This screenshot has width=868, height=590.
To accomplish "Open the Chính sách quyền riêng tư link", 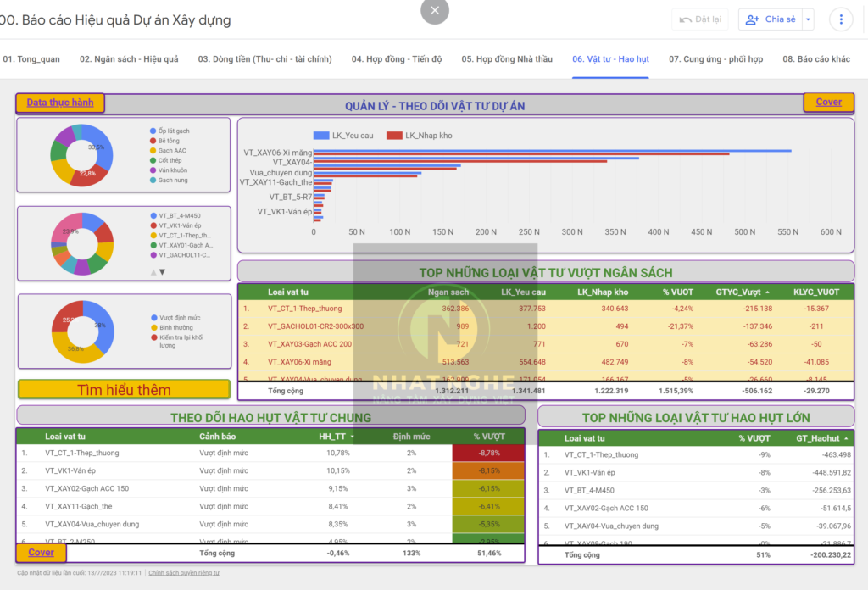I will coord(184,573).
